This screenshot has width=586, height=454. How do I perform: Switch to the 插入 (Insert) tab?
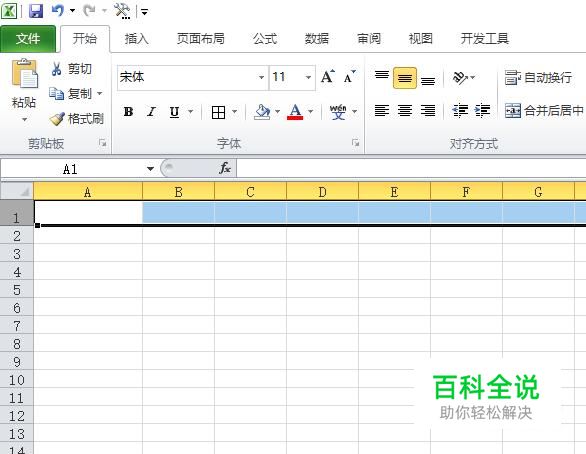[136, 38]
